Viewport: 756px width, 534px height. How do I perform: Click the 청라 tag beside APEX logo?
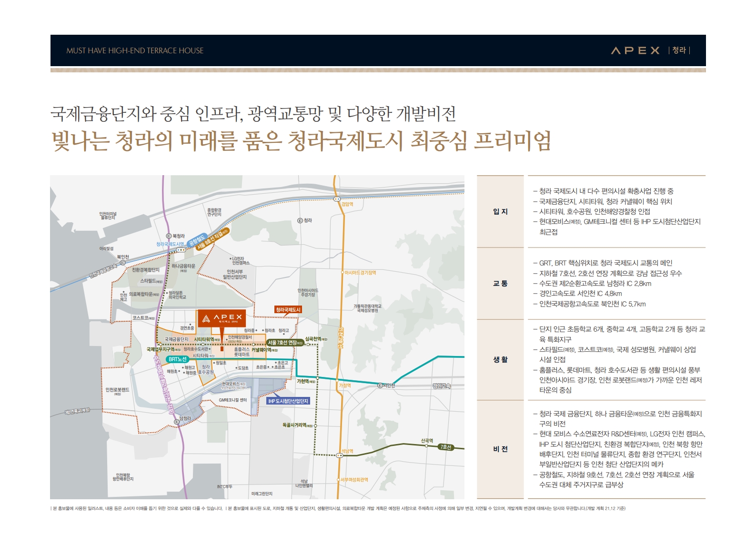(x=679, y=50)
